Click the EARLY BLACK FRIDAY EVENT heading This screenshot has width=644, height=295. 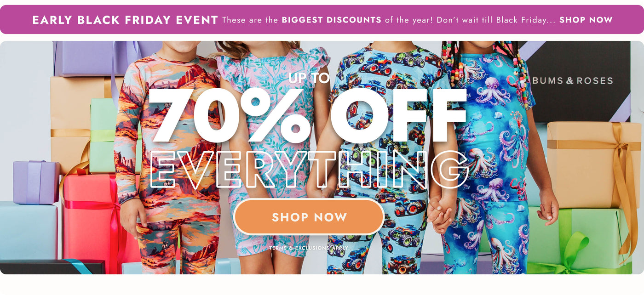(x=125, y=20)
